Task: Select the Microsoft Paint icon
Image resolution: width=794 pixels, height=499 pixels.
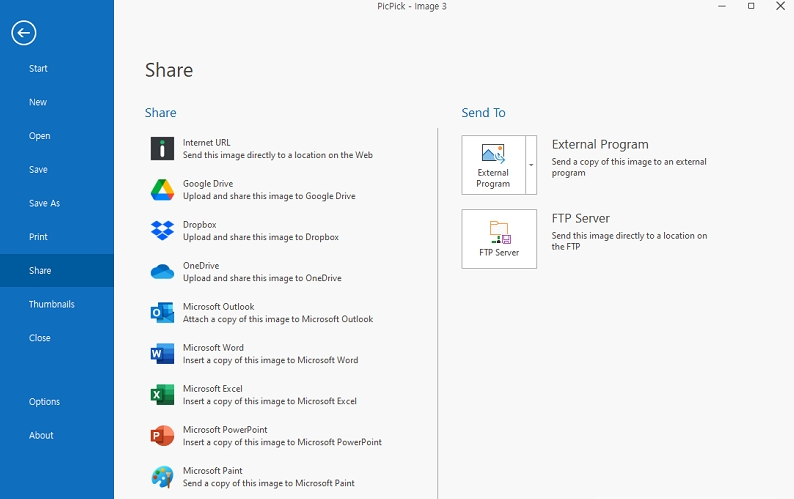Action: coord(162,477)
